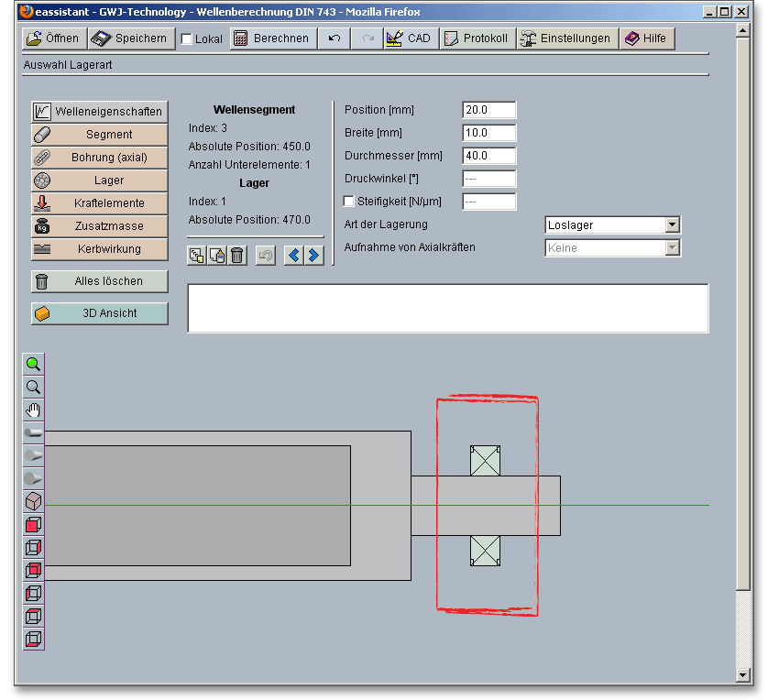This screenshot has width=768, height=700.
Task: Click the gray cylinder shaft view icon
Action: [x=34, y=432]
